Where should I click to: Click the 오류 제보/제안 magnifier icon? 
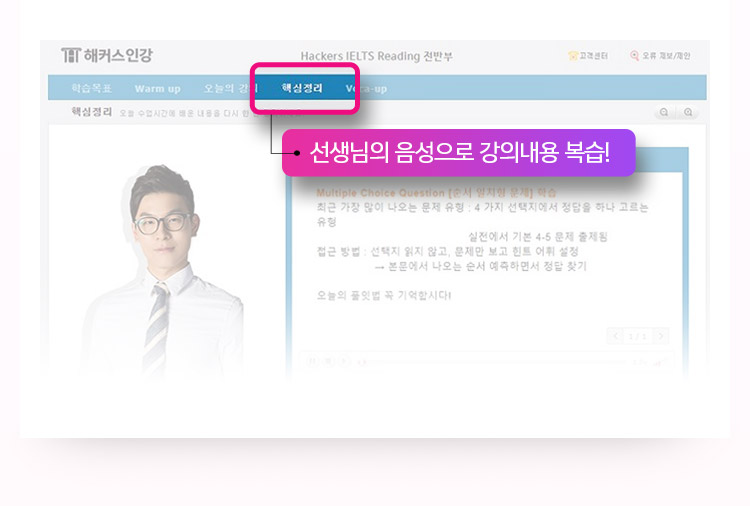coord(634,55)
